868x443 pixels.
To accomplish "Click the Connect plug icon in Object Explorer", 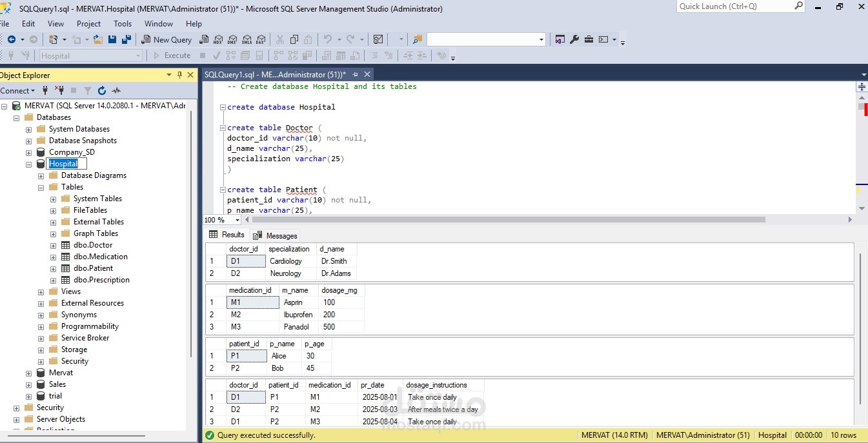I will point(45,90).
